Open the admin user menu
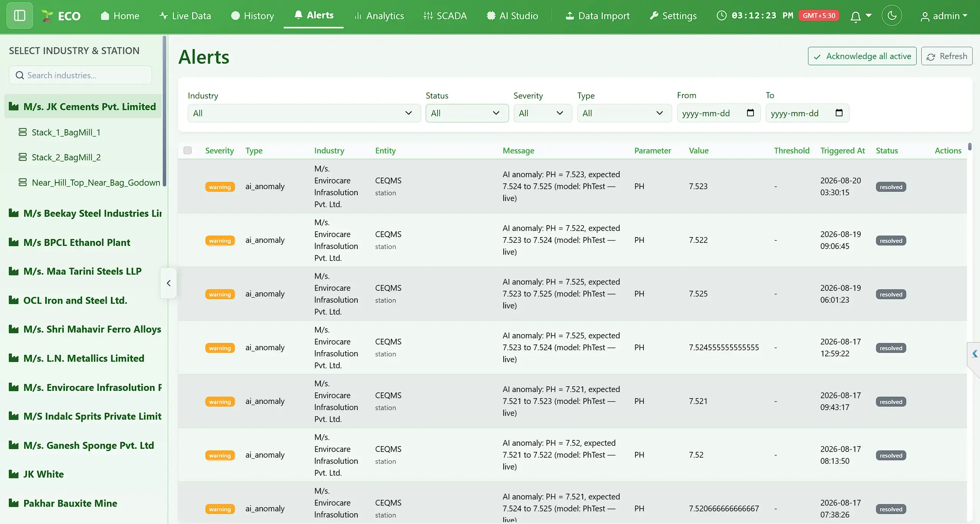Screen dimensions: 980x524 coord(944,16)
